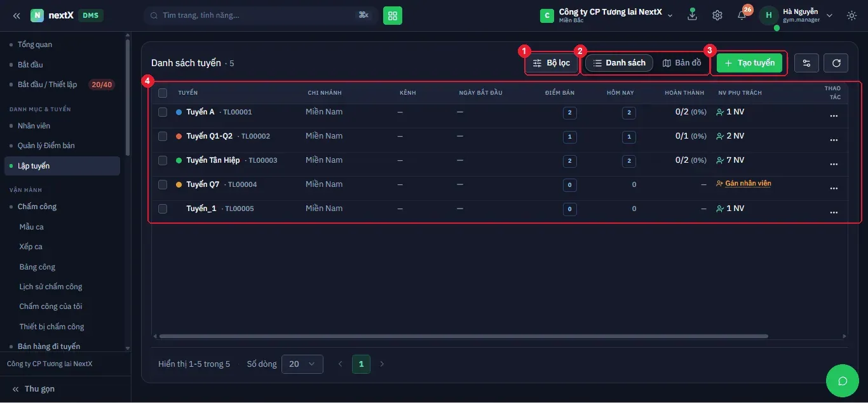
Task: Open the settings gear icon
Action: [717, 15]
